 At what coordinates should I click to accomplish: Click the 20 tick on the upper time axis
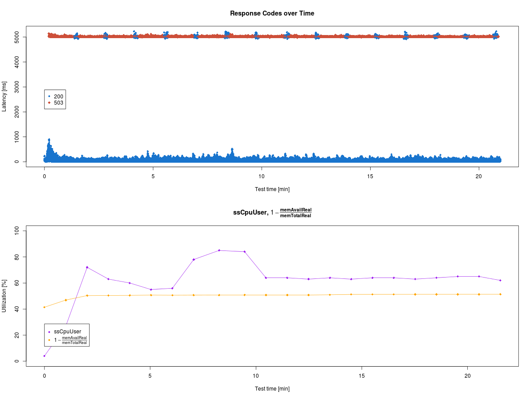click(479, 176)
